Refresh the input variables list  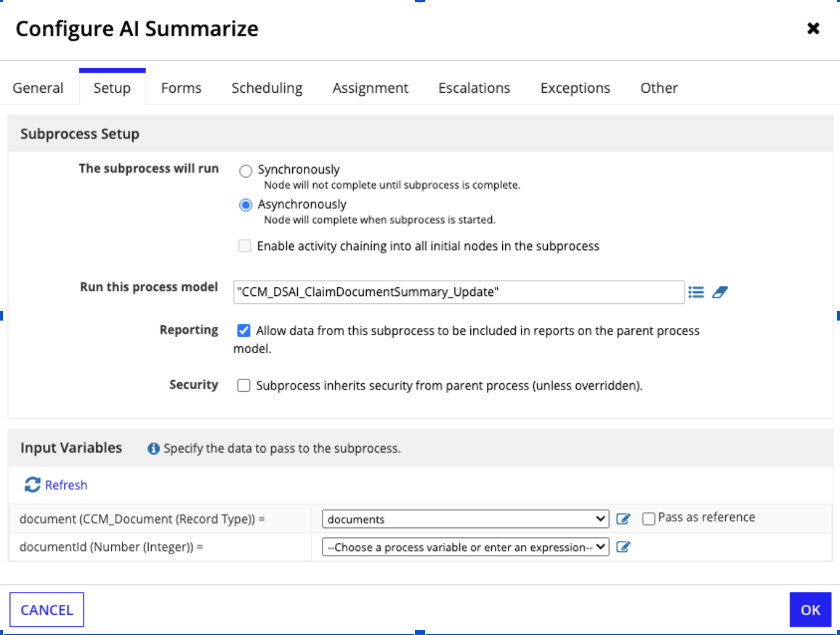click(x=56, y=485)
